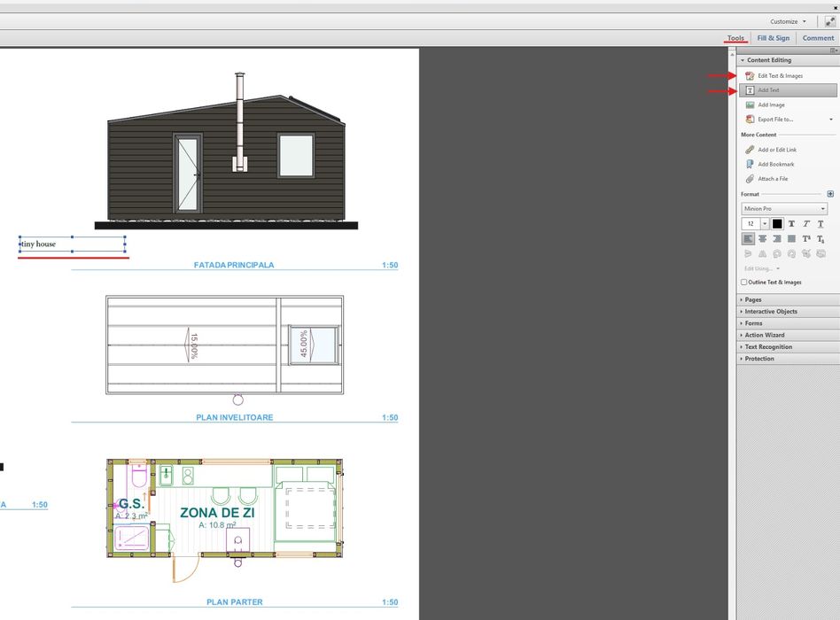Align text to the right
This screenshot has height=620, width=840.
pos(777,239)
